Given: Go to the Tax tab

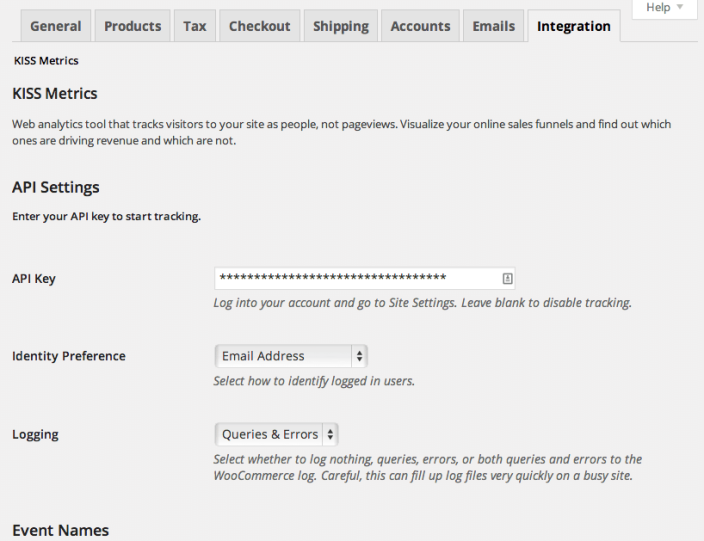Looking at the screenshot, I should pos(195,26).
